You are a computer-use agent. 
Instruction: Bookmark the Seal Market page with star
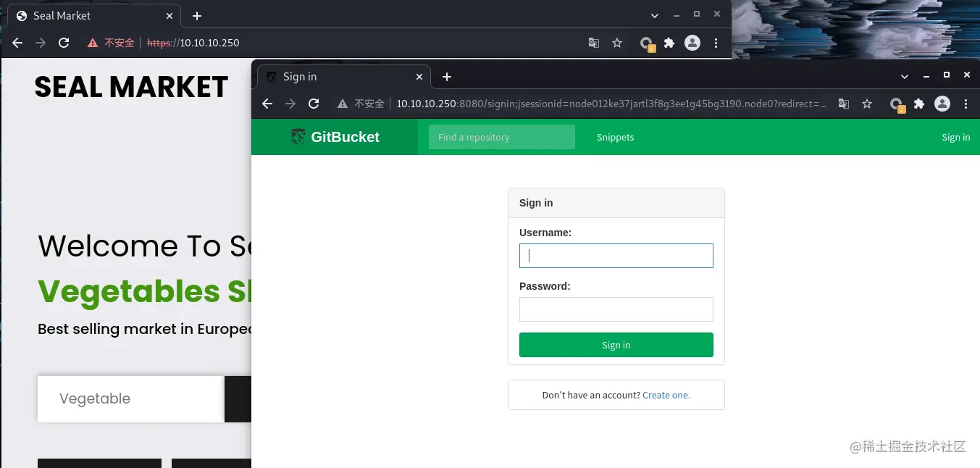tap(617, 43)
